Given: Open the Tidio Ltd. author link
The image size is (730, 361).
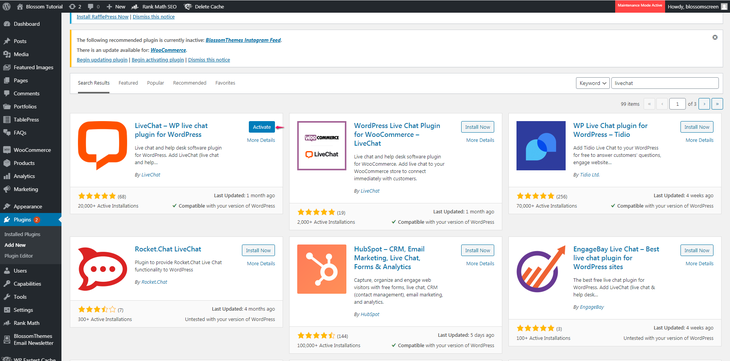Looking at the screenshot, I should (589, 175).
